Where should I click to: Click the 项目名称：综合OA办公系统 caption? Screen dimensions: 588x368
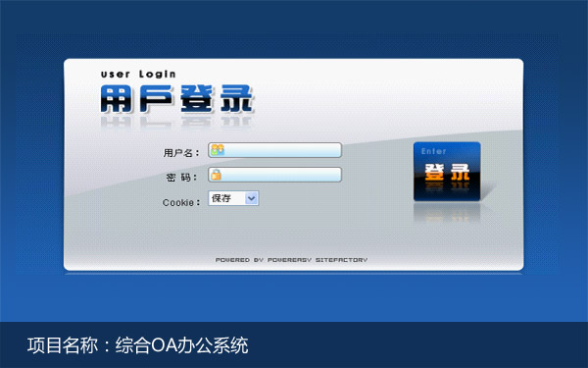point(137,345)
